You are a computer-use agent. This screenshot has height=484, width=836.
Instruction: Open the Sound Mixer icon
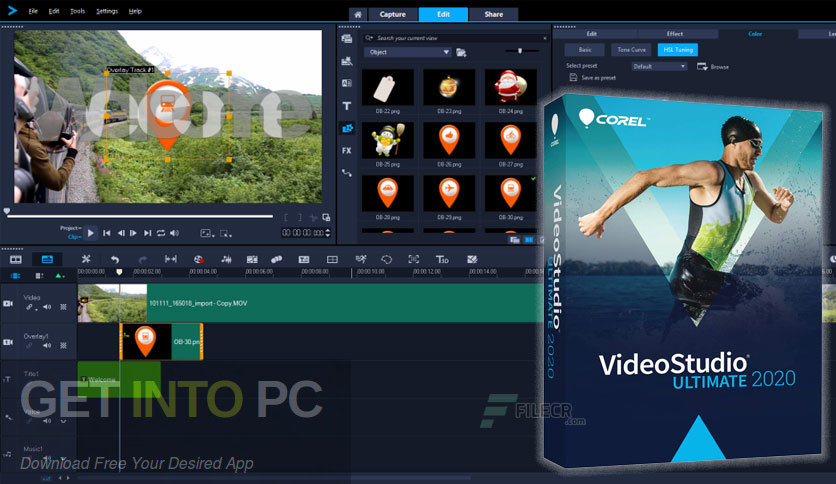point(226,260)
